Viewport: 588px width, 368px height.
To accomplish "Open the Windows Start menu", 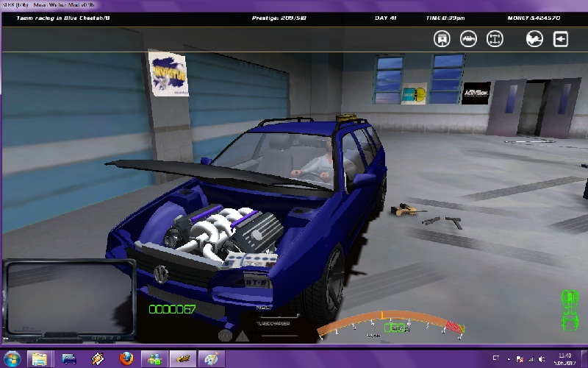I will [12, 358].
